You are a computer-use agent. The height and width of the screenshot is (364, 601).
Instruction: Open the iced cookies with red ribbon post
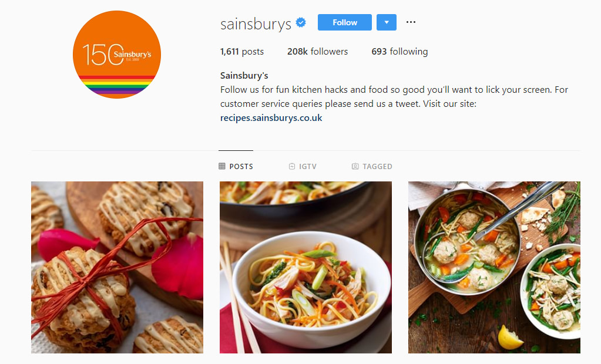(117, 268)
